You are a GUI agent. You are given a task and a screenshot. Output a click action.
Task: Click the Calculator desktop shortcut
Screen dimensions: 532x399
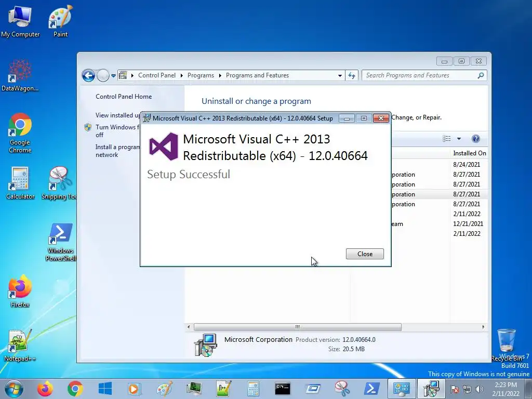(x=20, y=183)
